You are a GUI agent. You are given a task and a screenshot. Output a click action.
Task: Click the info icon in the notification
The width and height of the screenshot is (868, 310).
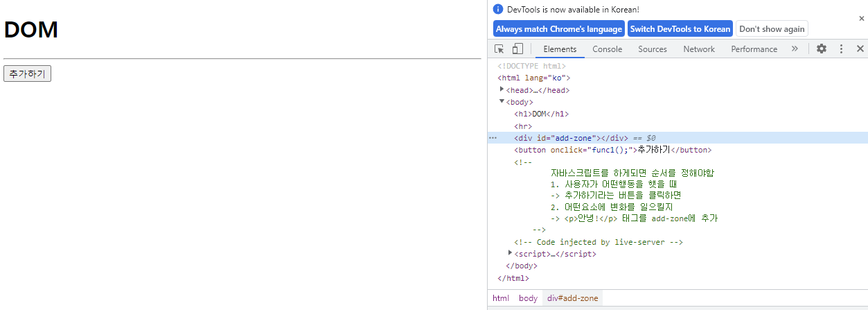(498, 10)
